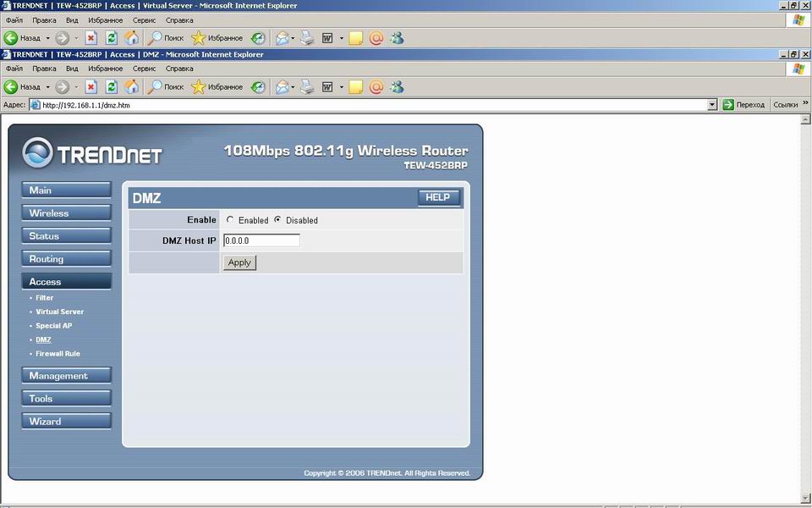Open address bar dropdown arrow
The image size is (812, 508).
(x=712, y=105)
